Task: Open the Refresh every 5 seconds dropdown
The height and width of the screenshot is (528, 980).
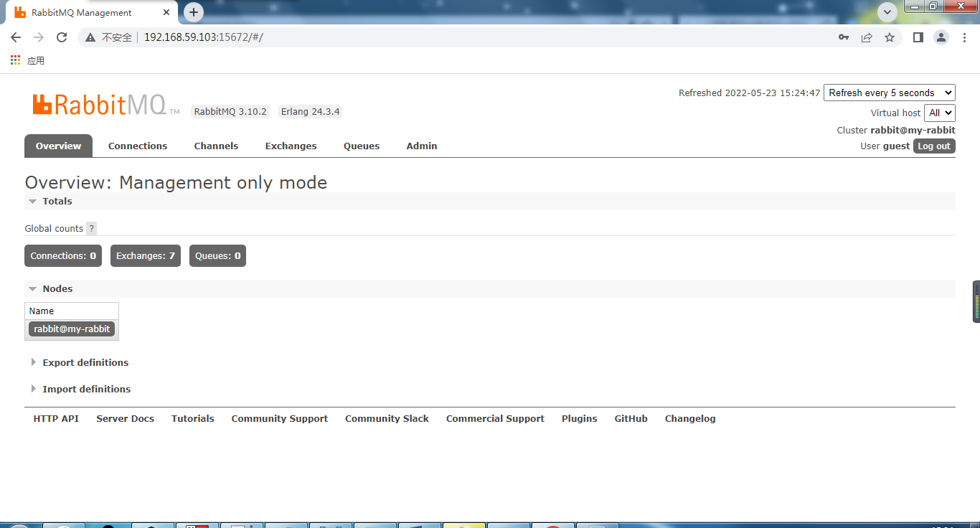Action: pyautogui.click(x=890, y=93)
